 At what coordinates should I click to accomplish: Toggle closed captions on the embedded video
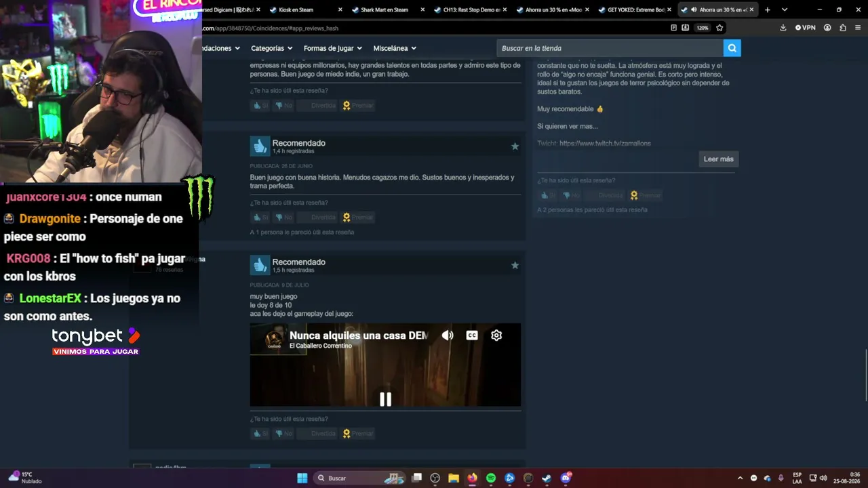(x=472, y=335)
